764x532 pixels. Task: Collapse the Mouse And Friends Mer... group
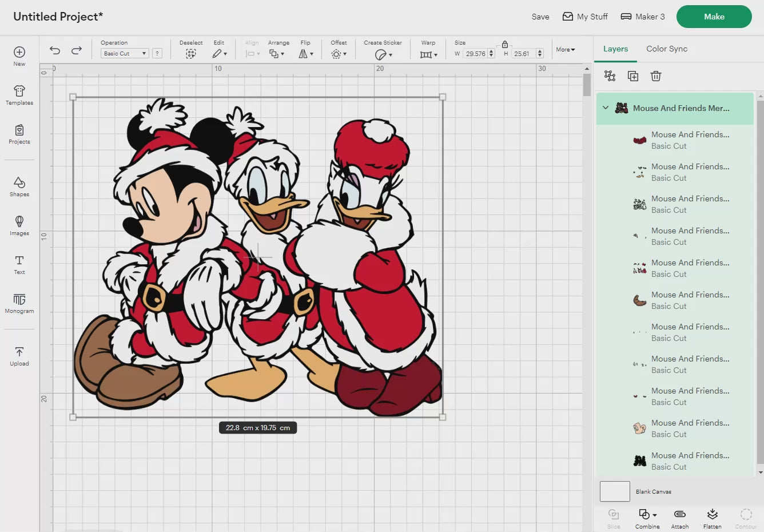(606, 108)
